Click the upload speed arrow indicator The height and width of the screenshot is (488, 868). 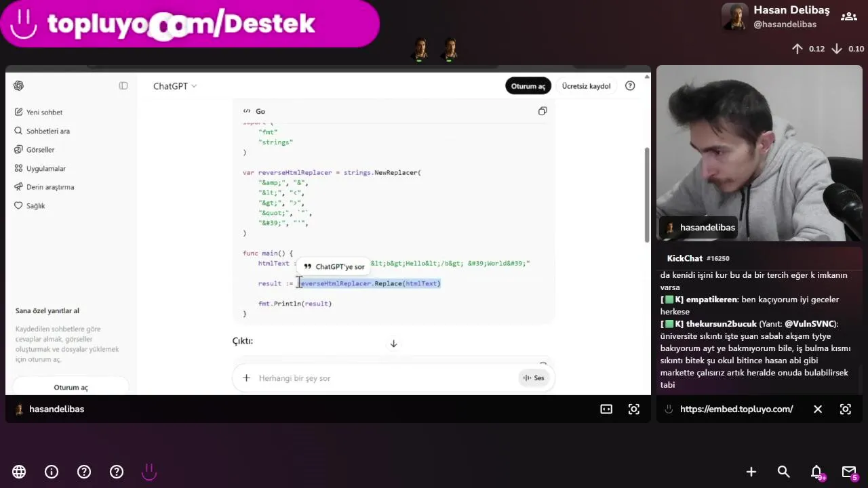[797, 49]
